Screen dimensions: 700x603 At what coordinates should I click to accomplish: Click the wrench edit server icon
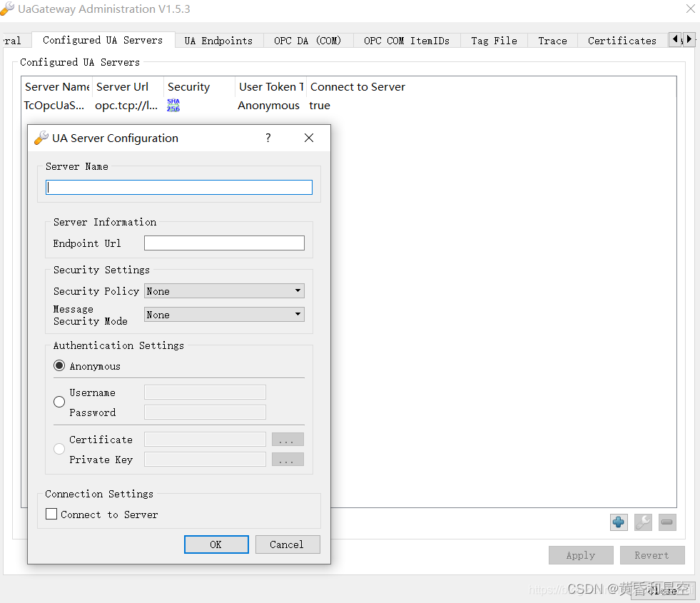click(643, 522)
